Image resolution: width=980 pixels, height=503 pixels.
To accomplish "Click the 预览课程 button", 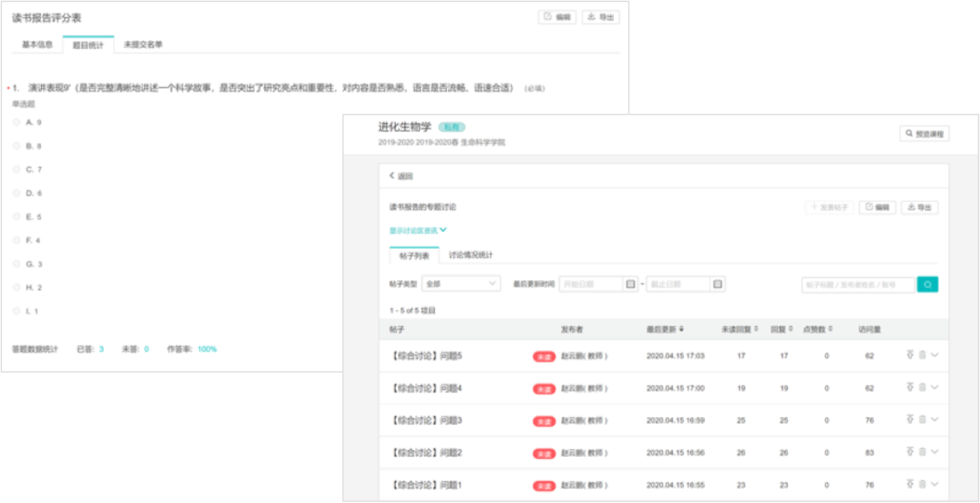I will [x=925, y=133].
